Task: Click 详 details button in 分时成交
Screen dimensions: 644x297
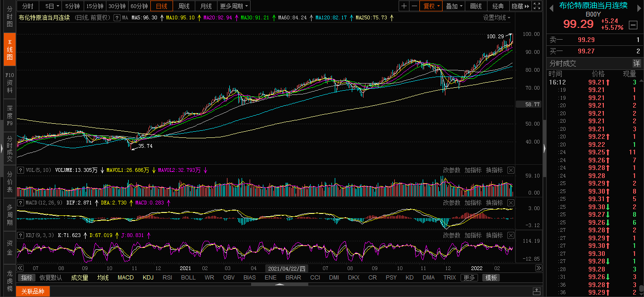Action: pyautogui.click(x=636, y=63)
